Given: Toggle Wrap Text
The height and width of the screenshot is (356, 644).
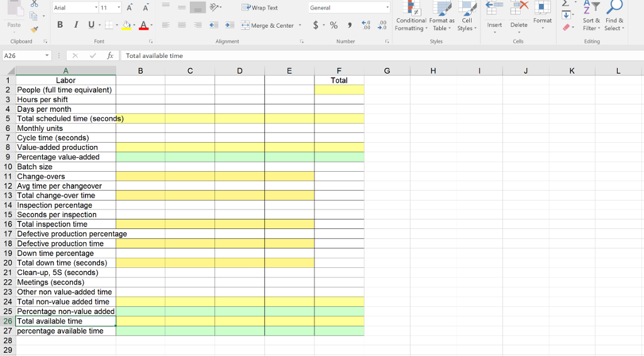Looking at the screenshot, I should (260, 8).
